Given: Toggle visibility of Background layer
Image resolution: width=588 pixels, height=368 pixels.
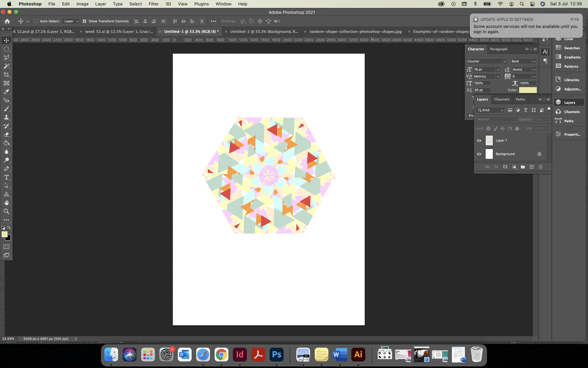Looking at the screenshot, I should [x=479, y=154].
